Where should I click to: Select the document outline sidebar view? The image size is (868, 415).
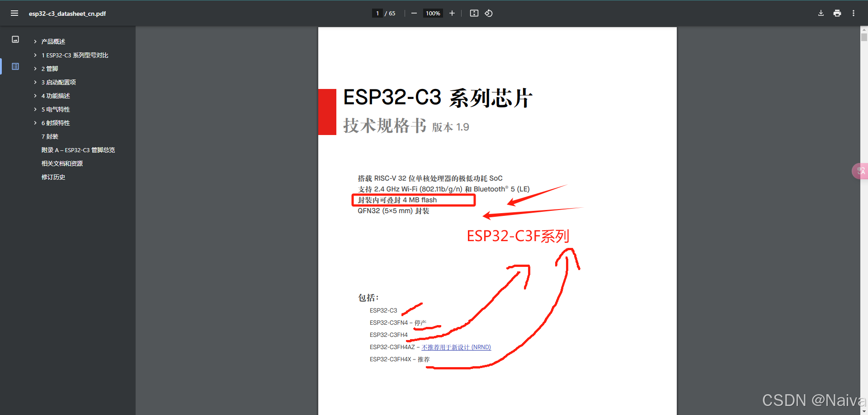(15, 66)
